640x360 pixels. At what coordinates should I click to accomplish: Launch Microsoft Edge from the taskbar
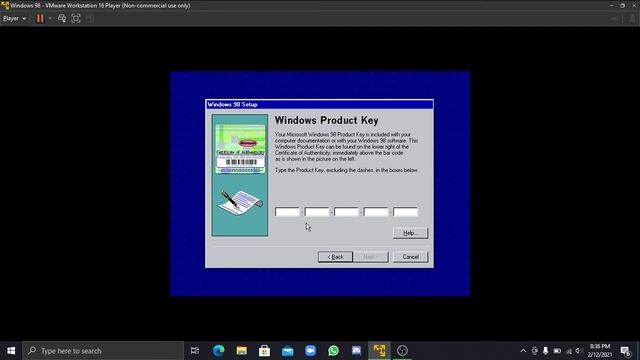tap(218, 351)
